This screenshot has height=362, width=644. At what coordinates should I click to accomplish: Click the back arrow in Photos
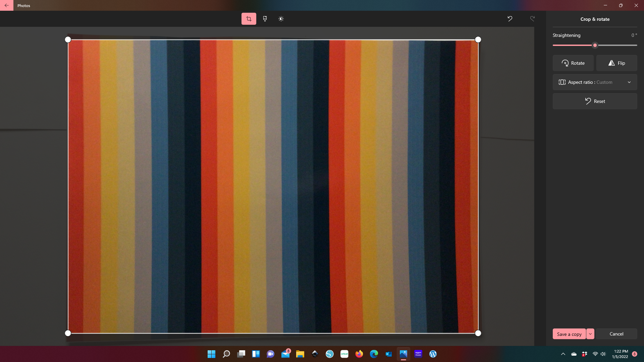7,5
